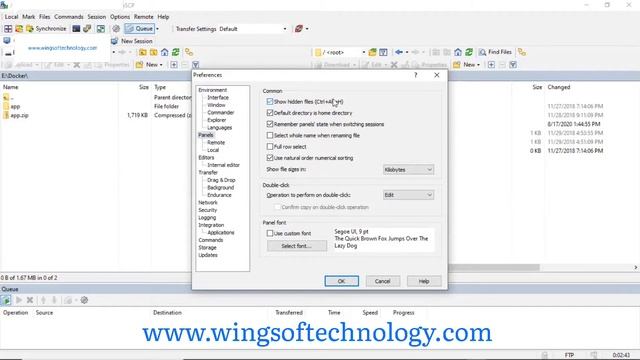This screenshot has height=360, width=640.
Task: Refresh the local panel with green arrows icon
Action: (176, 52)
